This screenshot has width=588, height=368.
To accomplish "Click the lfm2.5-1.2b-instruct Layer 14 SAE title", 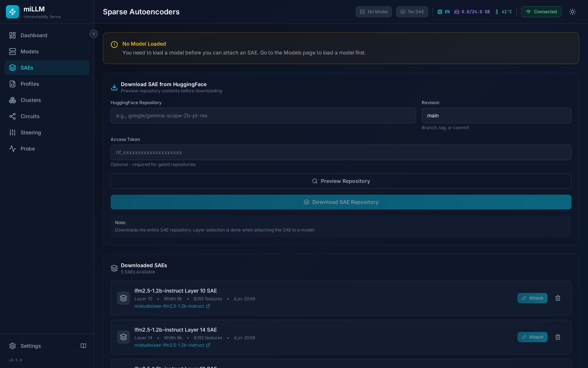I will [x=176, y=330].
